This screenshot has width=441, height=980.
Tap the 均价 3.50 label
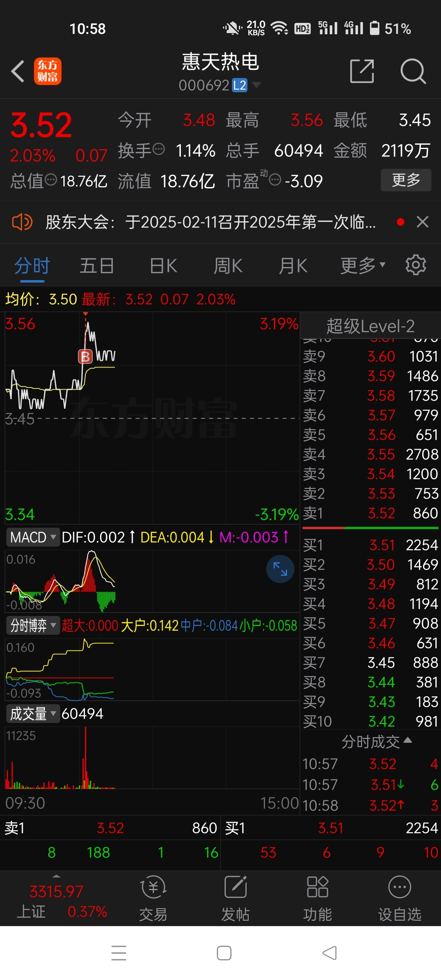[41, 299]
